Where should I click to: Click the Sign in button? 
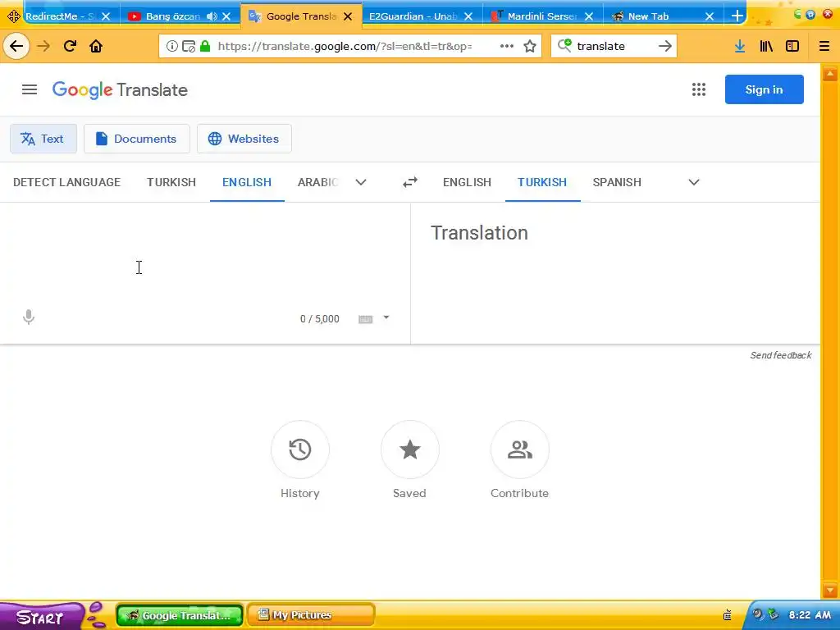tap(764, 89)
